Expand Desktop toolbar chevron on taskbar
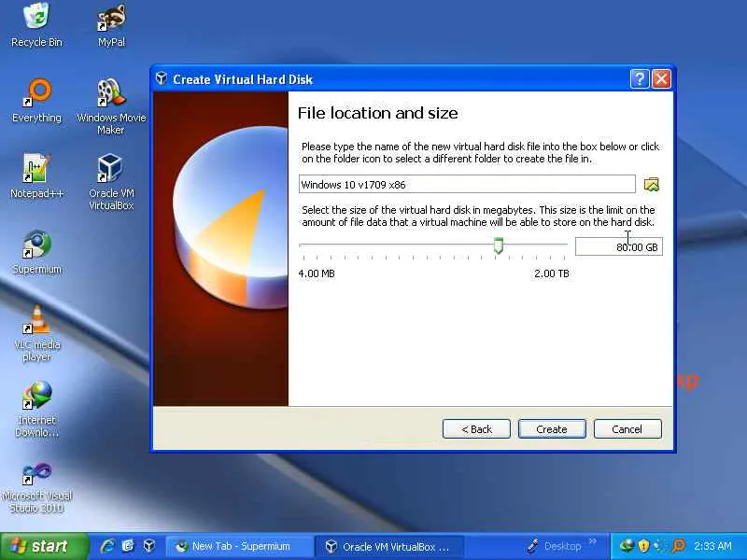This screenshot has width=747, height=560. coord(593,541)
